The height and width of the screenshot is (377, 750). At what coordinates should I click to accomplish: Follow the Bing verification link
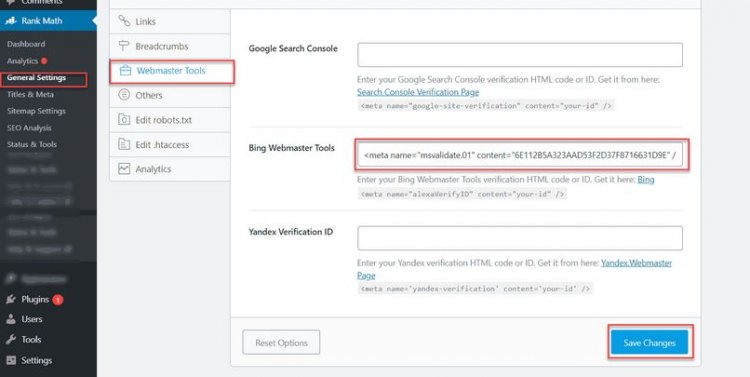(646, 180)
